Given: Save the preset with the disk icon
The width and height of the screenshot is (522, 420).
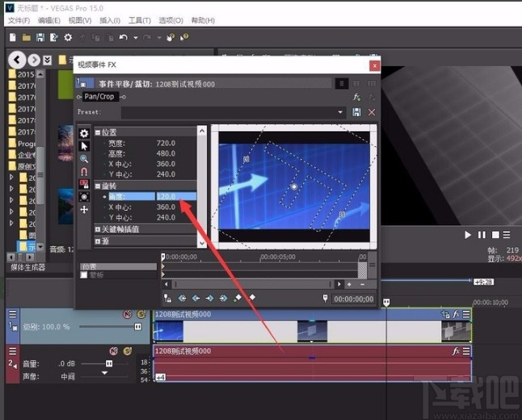Looking at the screenshot, I should coord(356,112).
